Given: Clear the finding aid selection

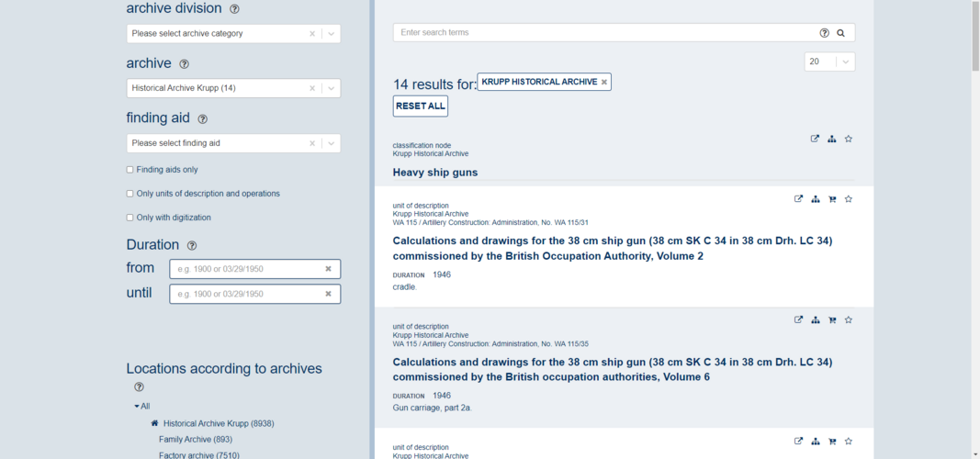Looking at the screenshot, I should click(312, 143).
